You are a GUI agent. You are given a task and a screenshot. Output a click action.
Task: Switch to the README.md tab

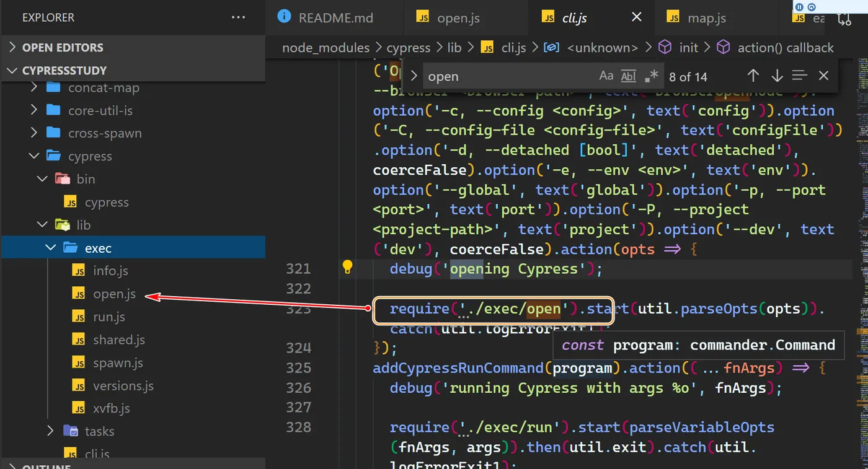click(x=335, y=17)
